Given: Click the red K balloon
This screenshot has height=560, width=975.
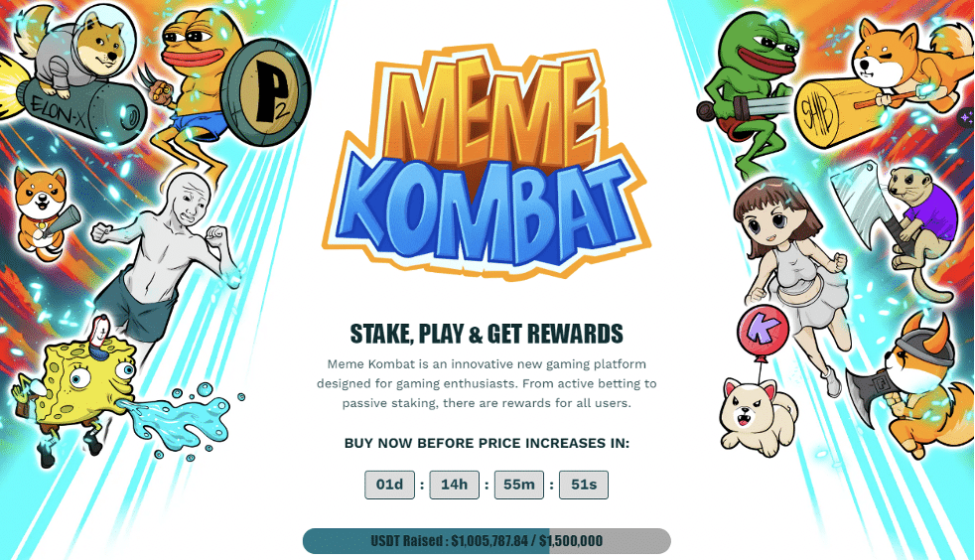Looking at the screenshot, I should tap(763, 330).
